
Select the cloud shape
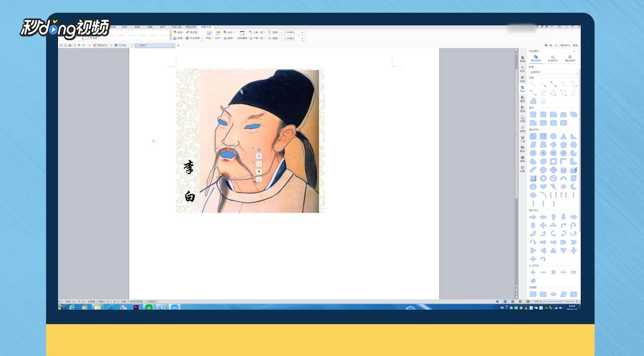(533, 195)
